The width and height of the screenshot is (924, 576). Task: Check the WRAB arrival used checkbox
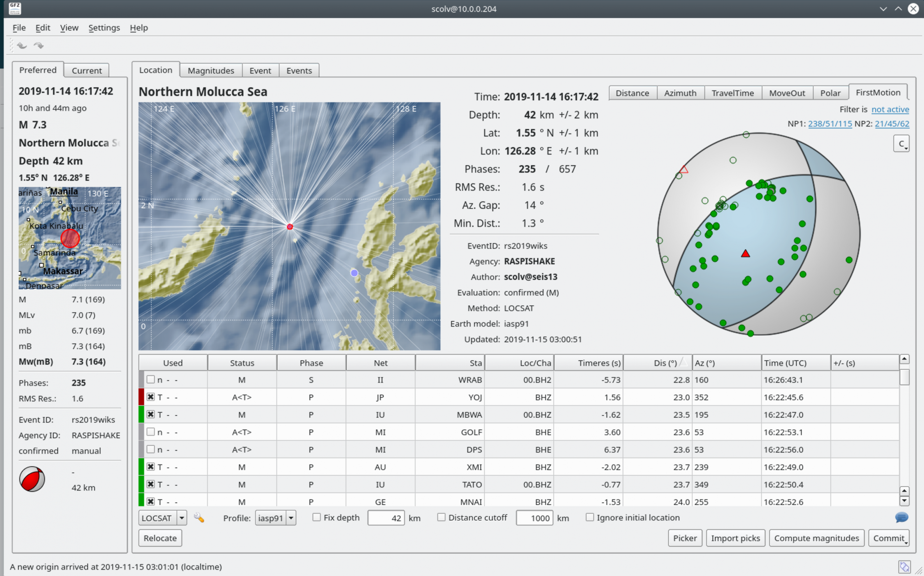click(151, 379)
